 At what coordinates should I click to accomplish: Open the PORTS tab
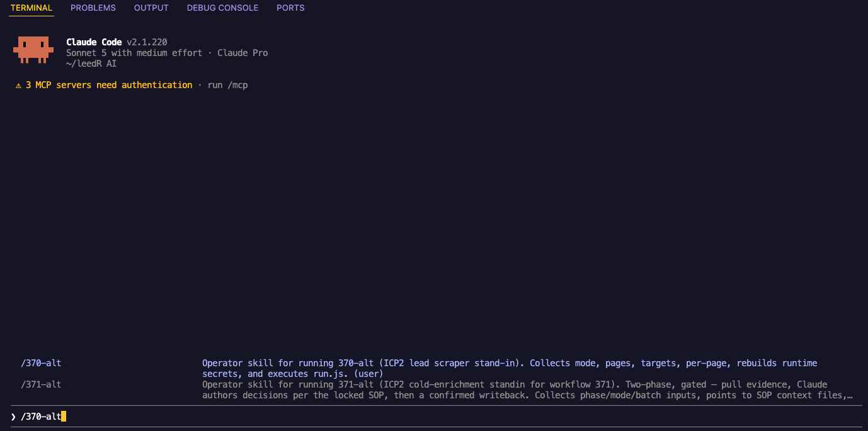pos(290,8)
